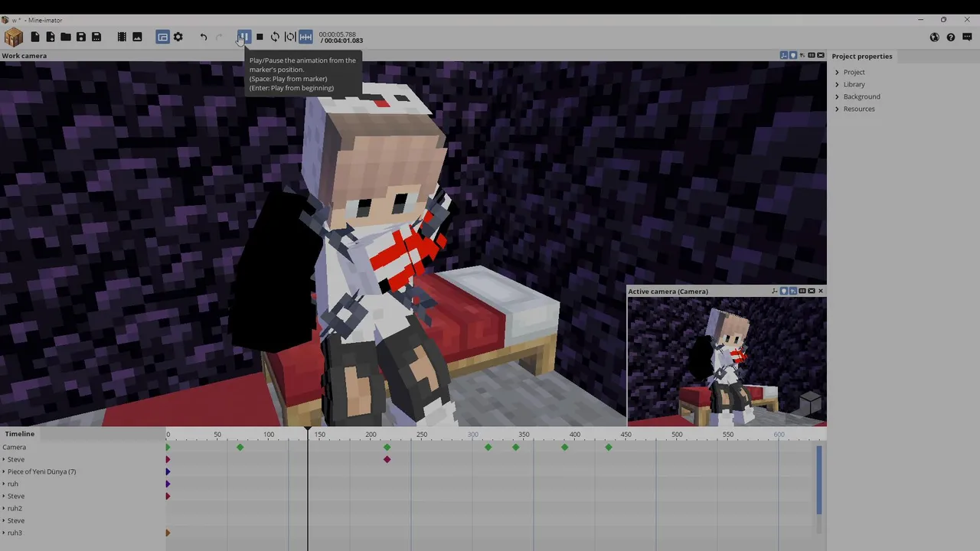Select Camera keyframe near frame 432
Image resolution: width=980 pixels, height=551 pixels.
609,447
